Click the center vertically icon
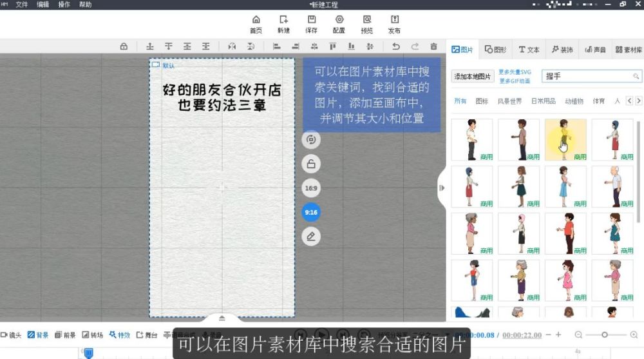This screenshot has width=644, height=359. point(370,46)
